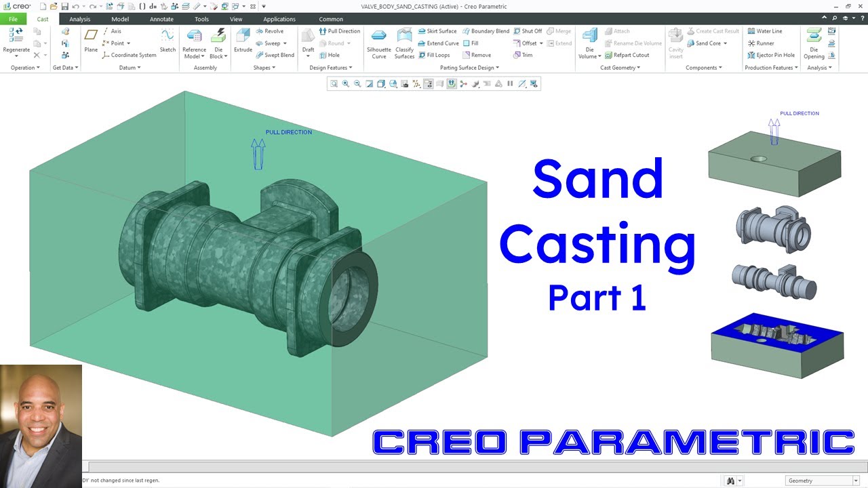Image resolution: width=868 pixels, height=488 pixels.
Task: Switch to the Analysis tab
Action: coord(79,19)
